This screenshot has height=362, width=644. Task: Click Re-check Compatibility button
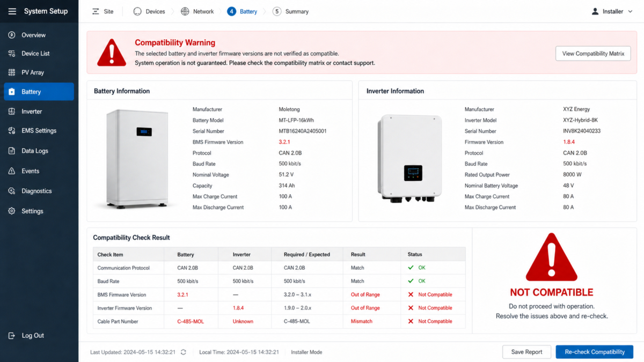coord(595,352)
